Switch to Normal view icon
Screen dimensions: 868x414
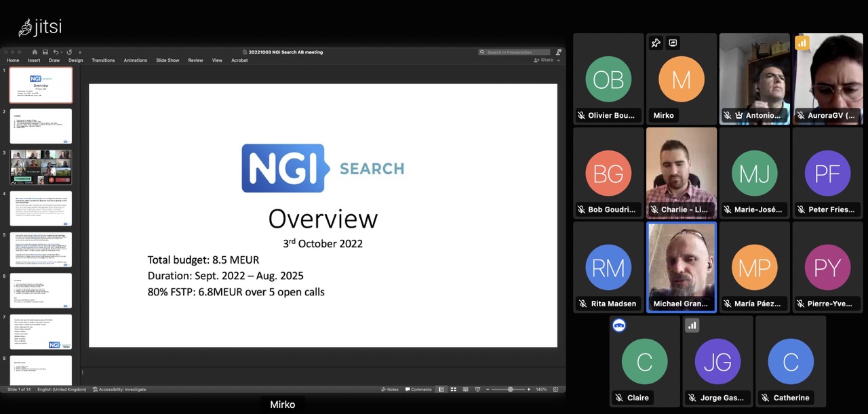coord(441,390)
